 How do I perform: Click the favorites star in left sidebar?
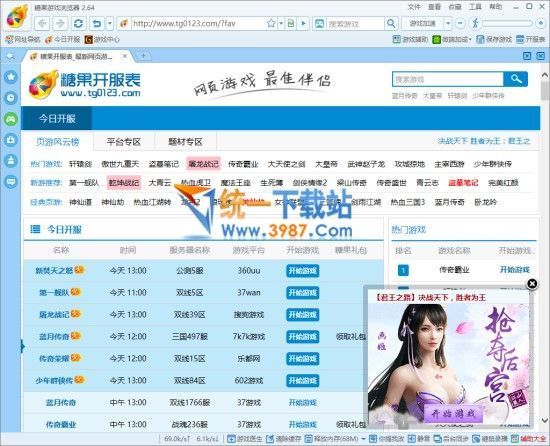tap(11, 76)
